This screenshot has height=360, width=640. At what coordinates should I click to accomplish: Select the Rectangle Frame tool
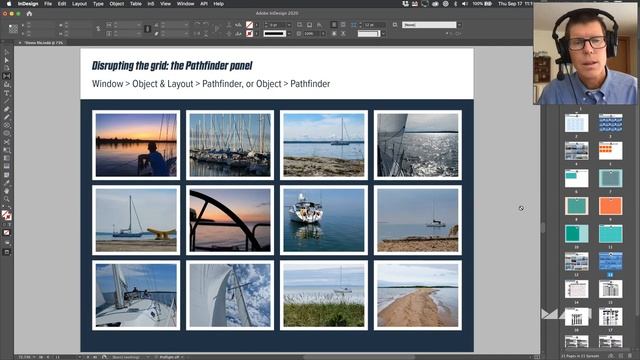[x=7, y=125]
